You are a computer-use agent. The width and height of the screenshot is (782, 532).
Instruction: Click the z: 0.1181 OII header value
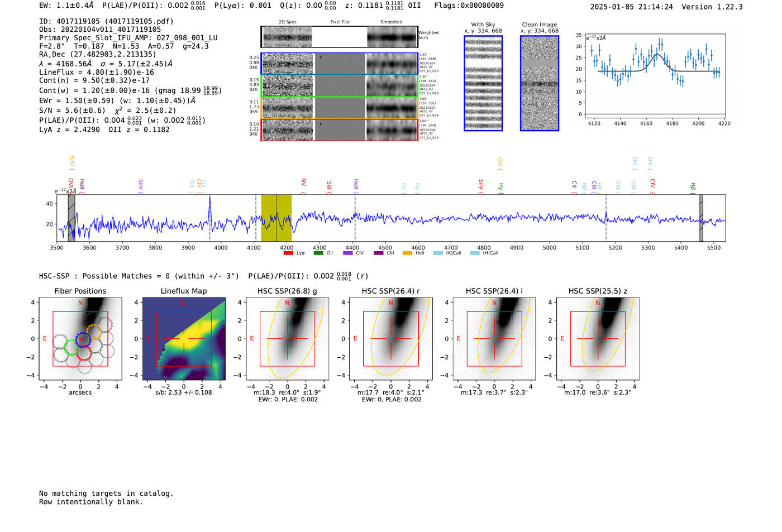pyautogui.click(x=383, y=6)
